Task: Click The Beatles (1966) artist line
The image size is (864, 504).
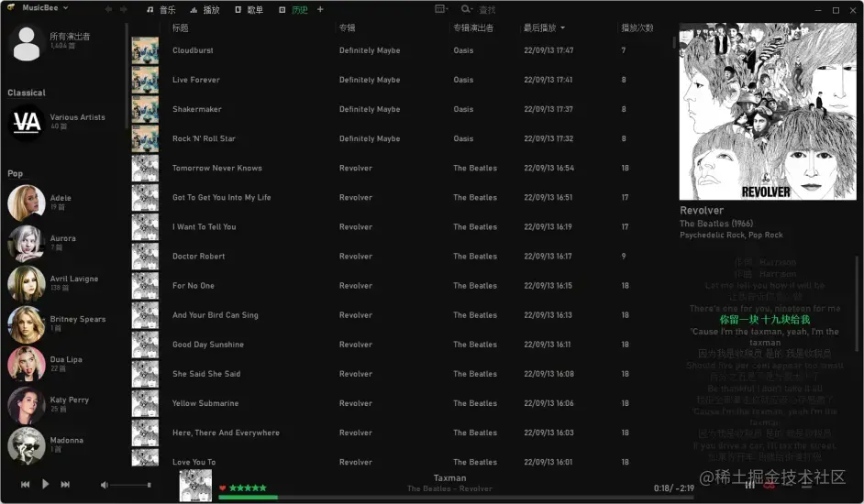Action: 716,224
